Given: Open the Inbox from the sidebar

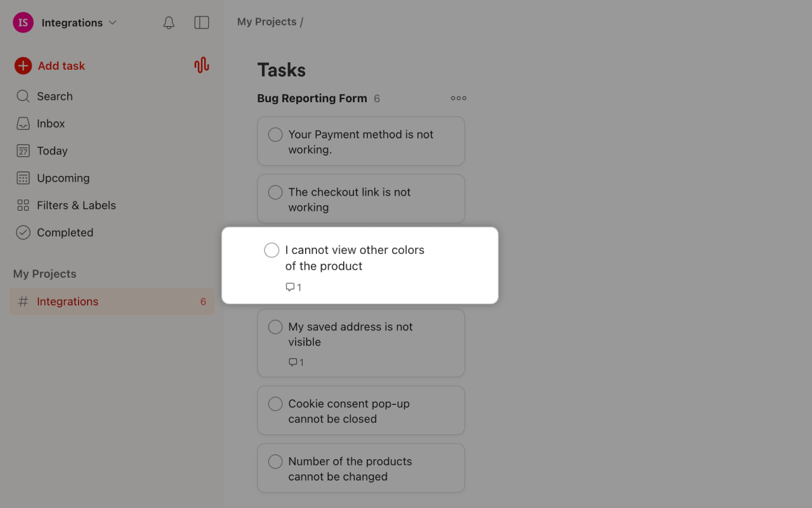Looking at the screenshot, I should click(51, 123).
